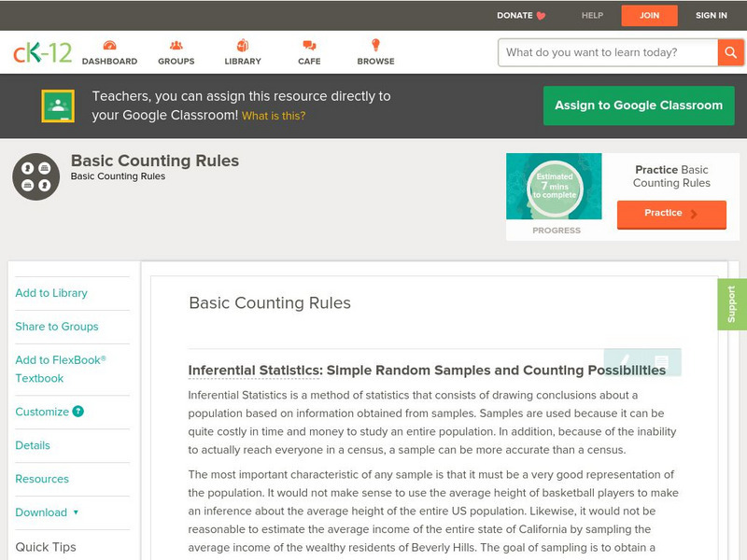
Task: Click the practice progress thumbnail image
Action: coord(554,186)
